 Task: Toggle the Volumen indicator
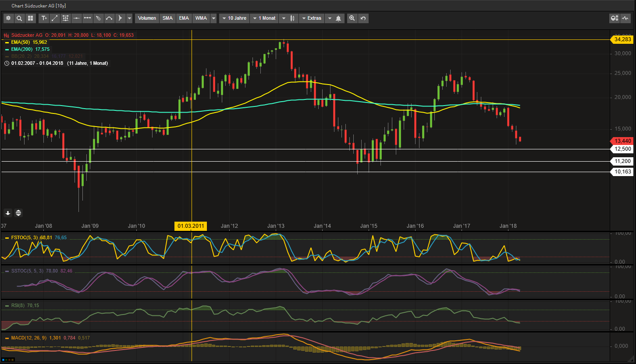point(147,18)
